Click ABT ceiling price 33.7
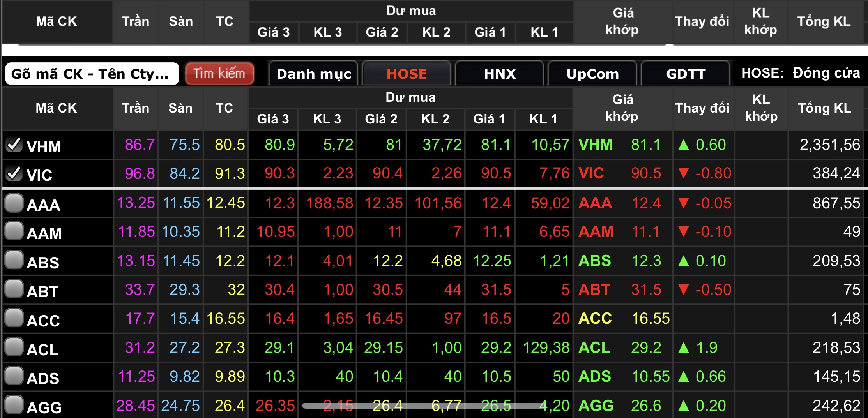This screenshot has height=418, width=868. pyautogui.click(x=140, y=289)
